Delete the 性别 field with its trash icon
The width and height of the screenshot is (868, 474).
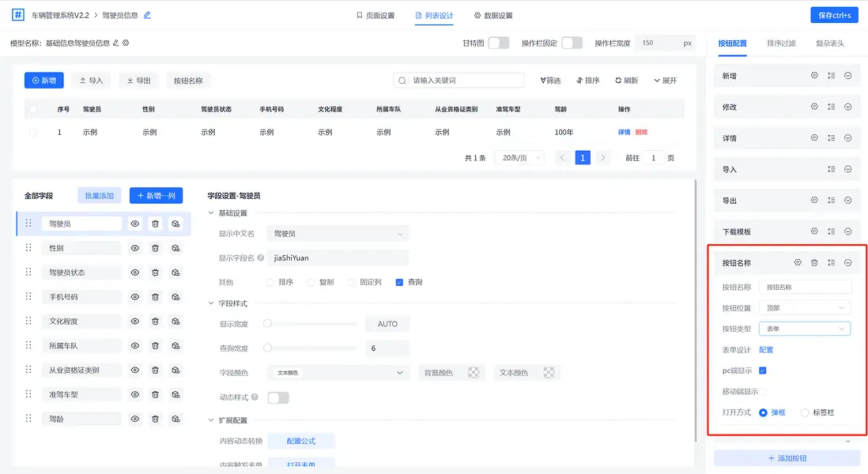coord(155,248)
